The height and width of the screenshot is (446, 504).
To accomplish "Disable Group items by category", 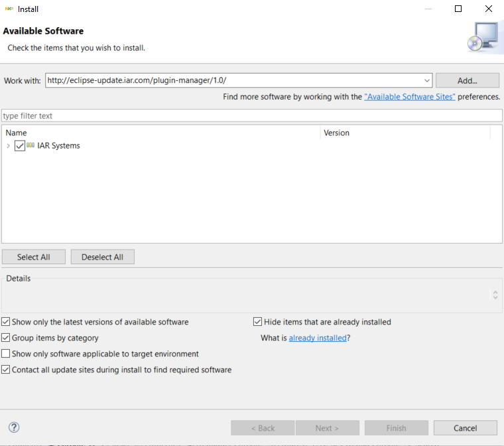I will pyautogui.click(x=6, y=338).
